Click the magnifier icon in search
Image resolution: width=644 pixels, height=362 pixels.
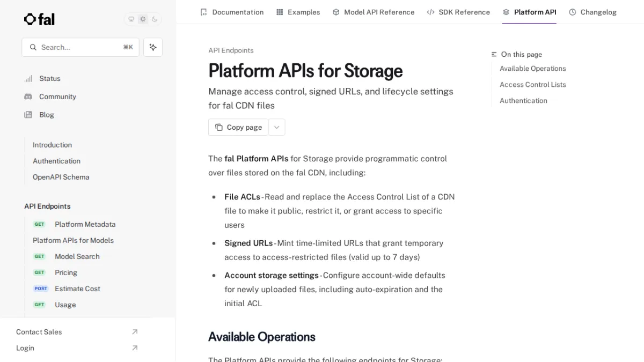[33, 47]
